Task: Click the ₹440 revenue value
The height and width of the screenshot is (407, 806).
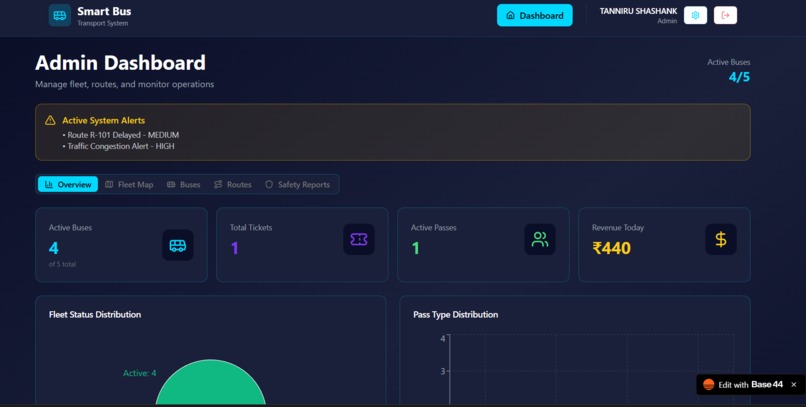Action: [611, 248]
